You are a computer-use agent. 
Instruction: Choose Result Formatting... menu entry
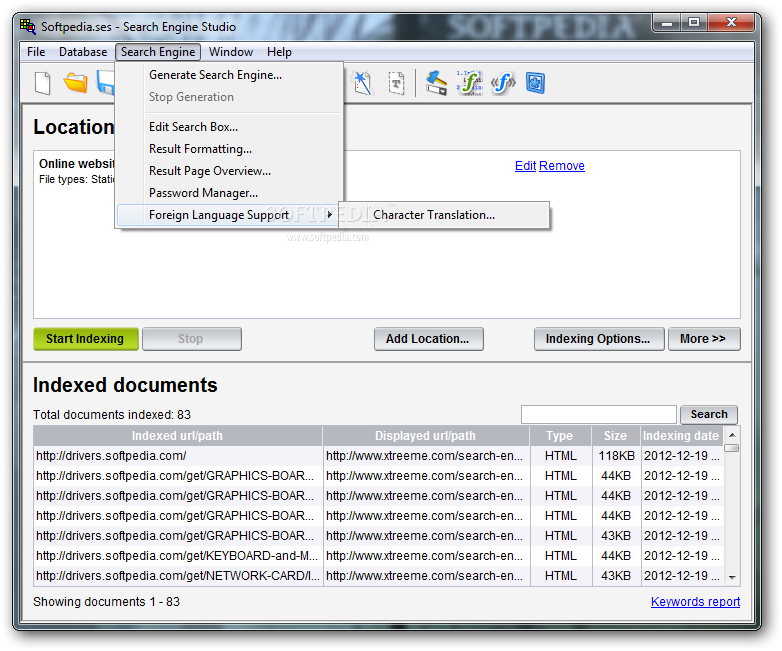pyautogui.click(x=230, y=149)
